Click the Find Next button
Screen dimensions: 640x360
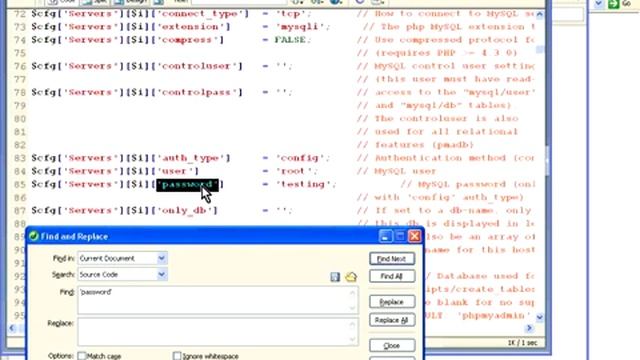click(392, 259)
